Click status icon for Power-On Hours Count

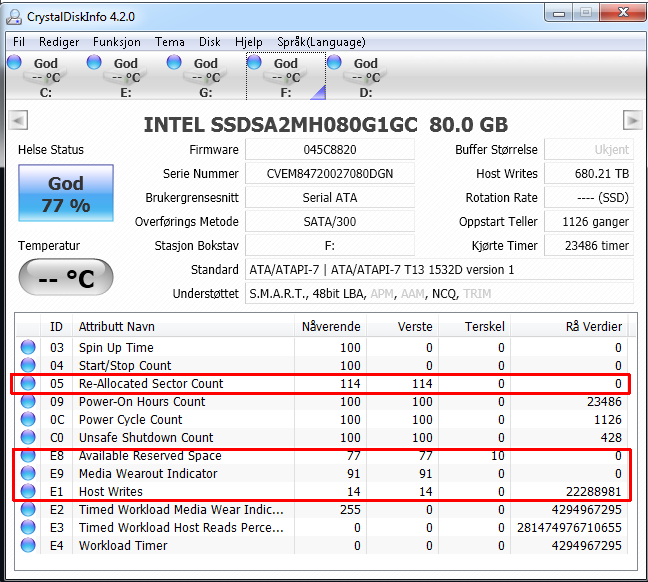click(x=28, y=401)
